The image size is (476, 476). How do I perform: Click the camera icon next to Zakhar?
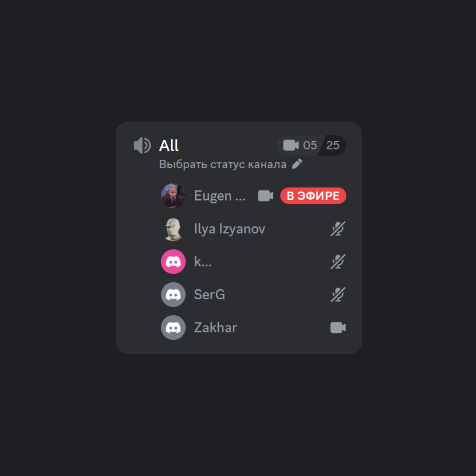[338, 328]
